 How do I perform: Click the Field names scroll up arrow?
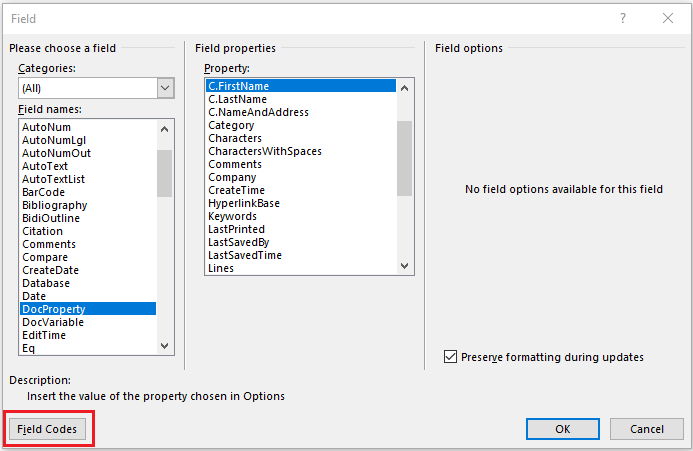point(164,129)
